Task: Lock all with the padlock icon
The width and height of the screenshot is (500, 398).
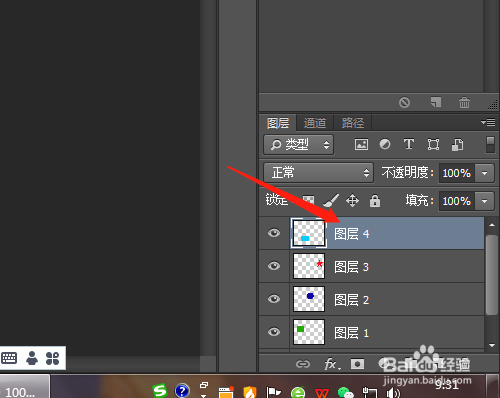Action: pyautogui.click(x=375, y=201)
